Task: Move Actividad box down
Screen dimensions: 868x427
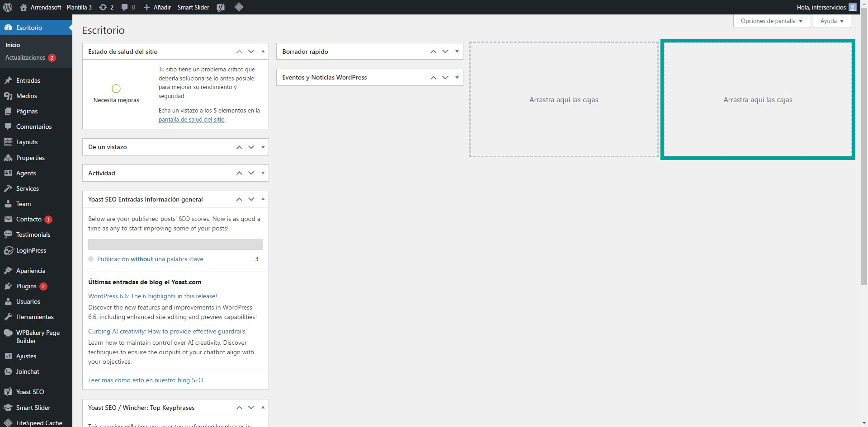Action: [251, 173]
